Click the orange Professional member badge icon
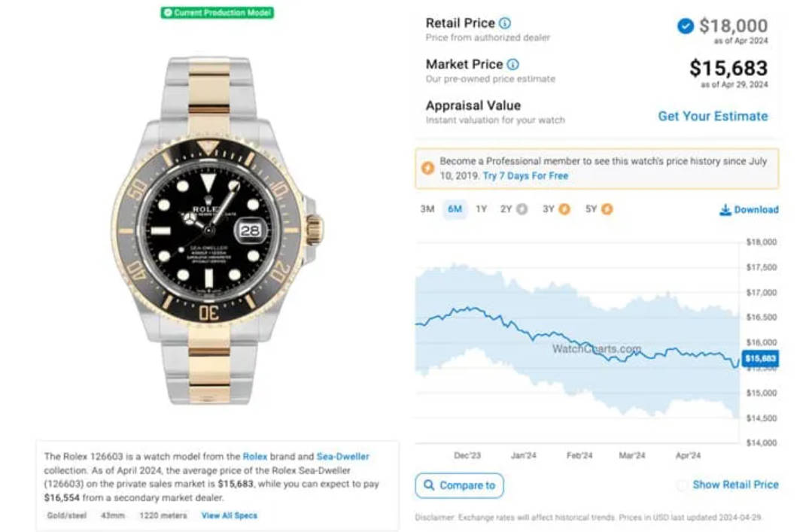Screen dimensions: 812x532 point(427,168)
